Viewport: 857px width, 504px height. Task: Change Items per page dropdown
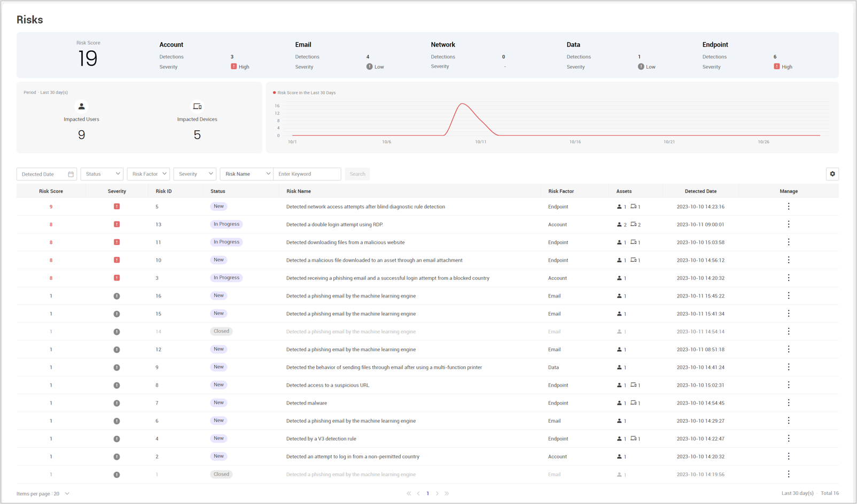click(67, 493)
